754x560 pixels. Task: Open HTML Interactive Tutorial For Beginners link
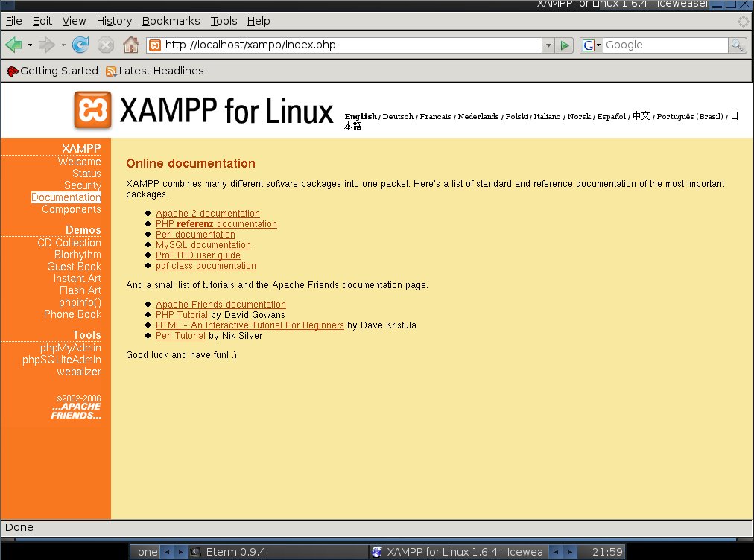(x=250, y=325)
